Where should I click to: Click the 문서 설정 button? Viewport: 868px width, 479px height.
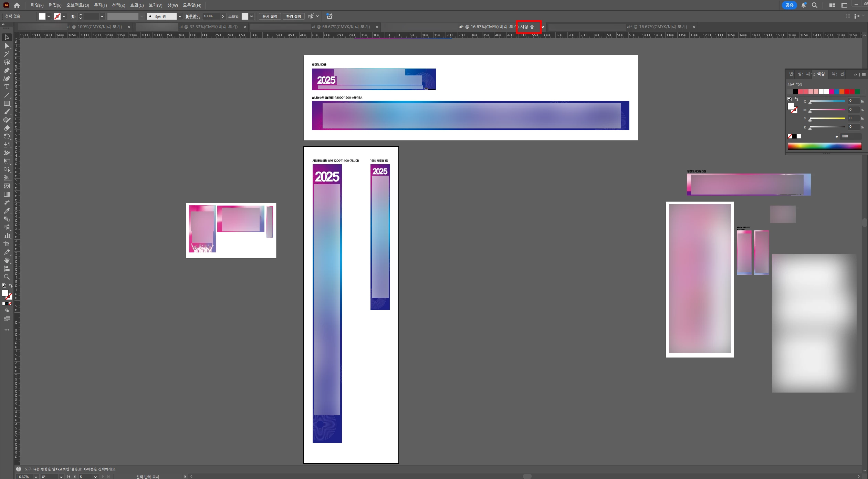[x=270, y=17]
